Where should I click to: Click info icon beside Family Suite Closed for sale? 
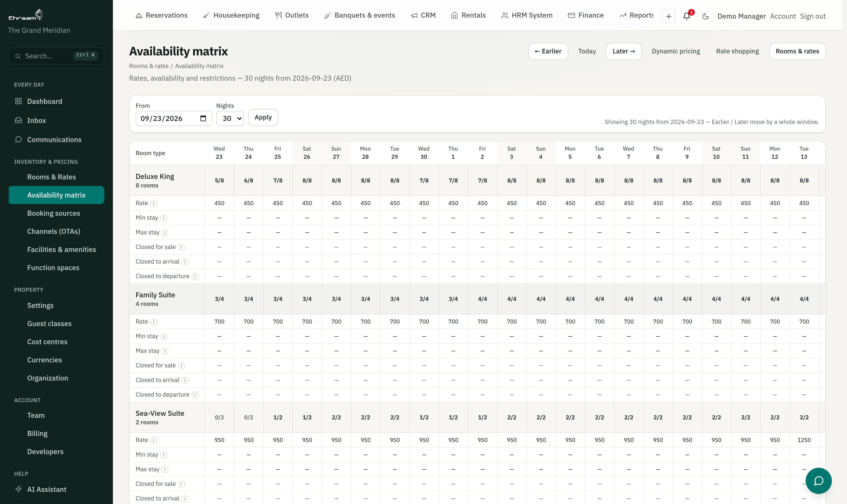pos(181,366)
